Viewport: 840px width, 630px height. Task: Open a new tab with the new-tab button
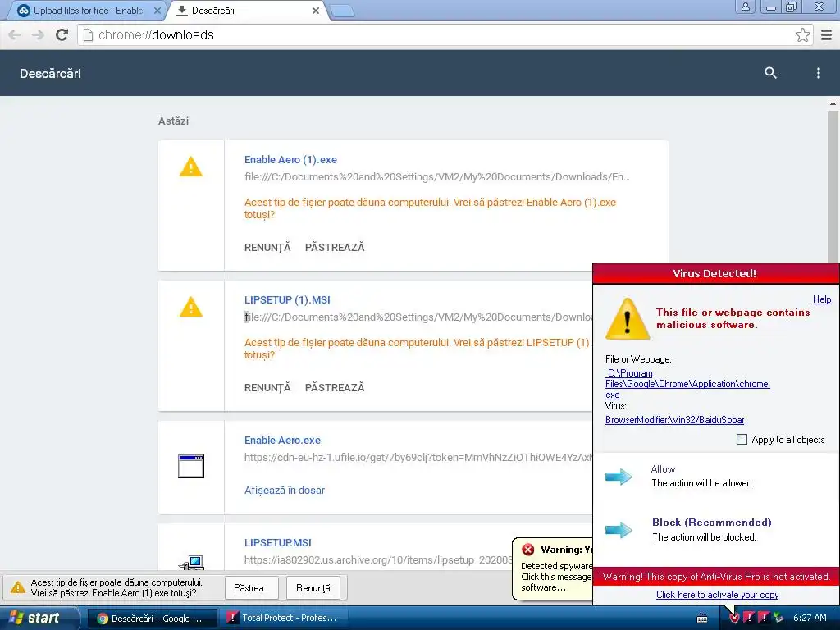tap(342, 11)
